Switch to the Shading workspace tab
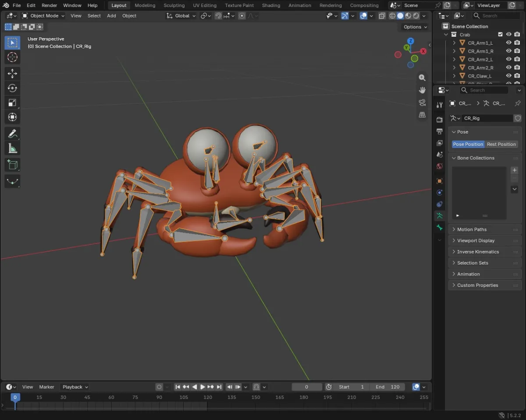This screenshot has height=420, width=526. pos(271,5)
